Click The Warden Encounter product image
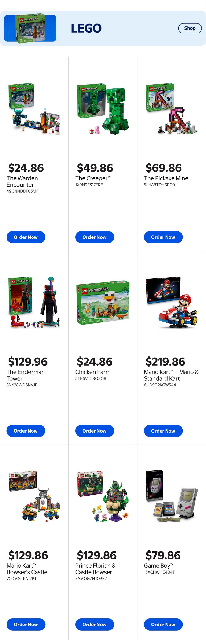 coord(34,109)
